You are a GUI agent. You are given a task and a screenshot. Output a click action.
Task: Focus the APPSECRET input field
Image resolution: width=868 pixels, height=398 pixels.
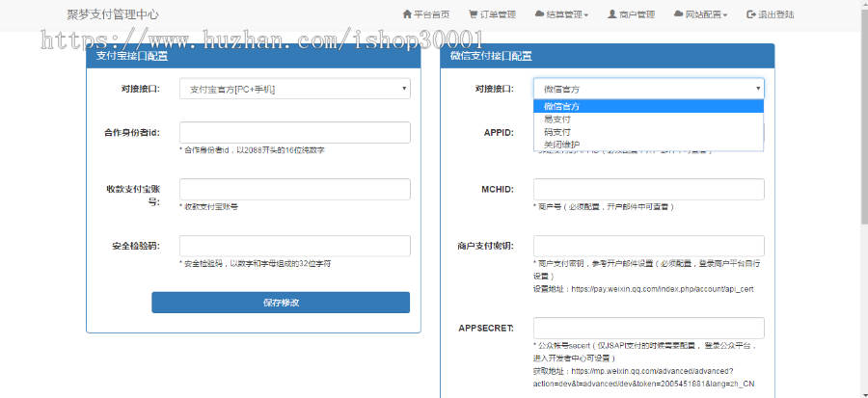[x=649, y=328]
